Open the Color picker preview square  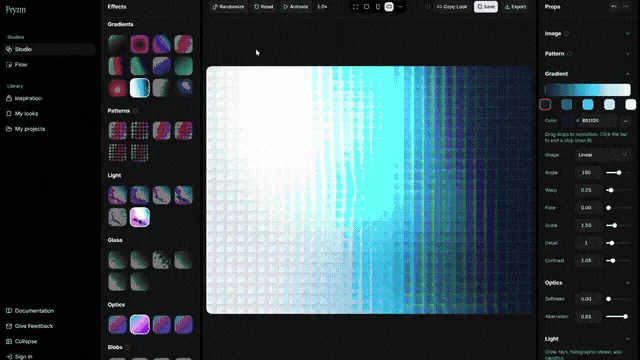pos(568,120)
